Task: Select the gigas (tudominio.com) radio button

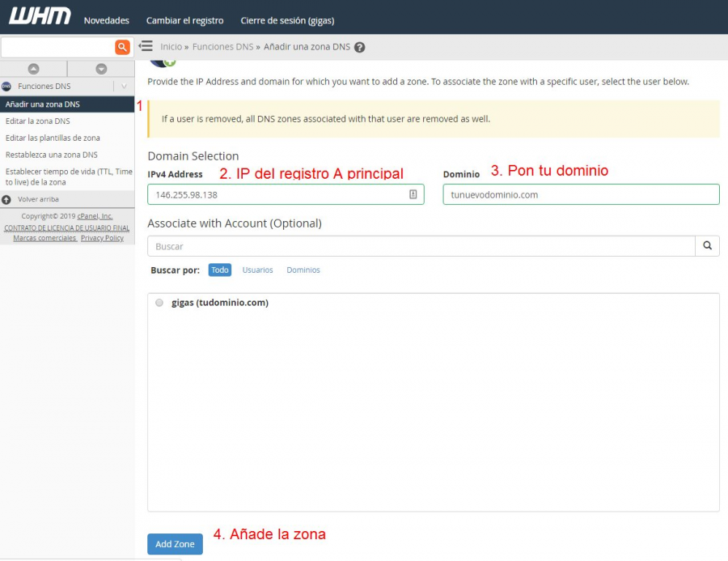Action: point(159,303)
